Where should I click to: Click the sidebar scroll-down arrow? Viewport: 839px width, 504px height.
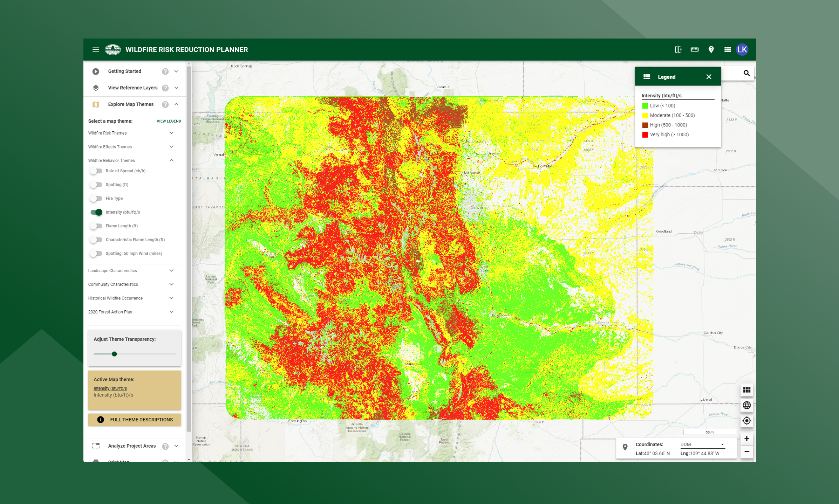coord(189,460)
